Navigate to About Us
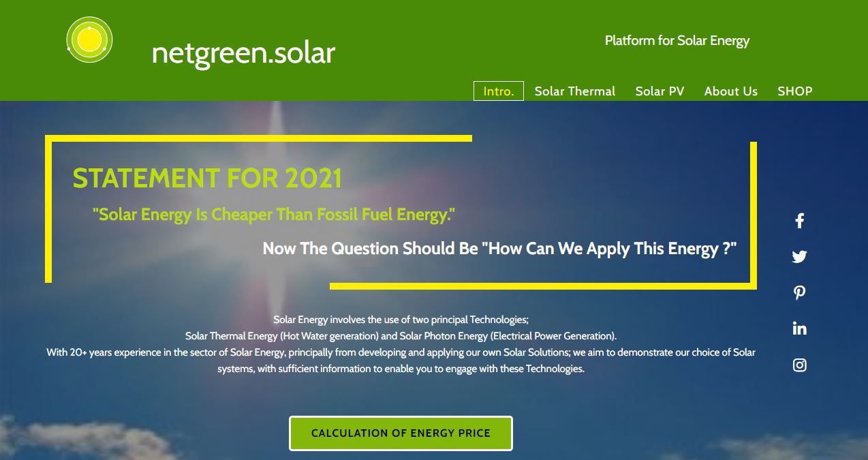Viewport: 868px width, 460px height. (x=731, y=91)
